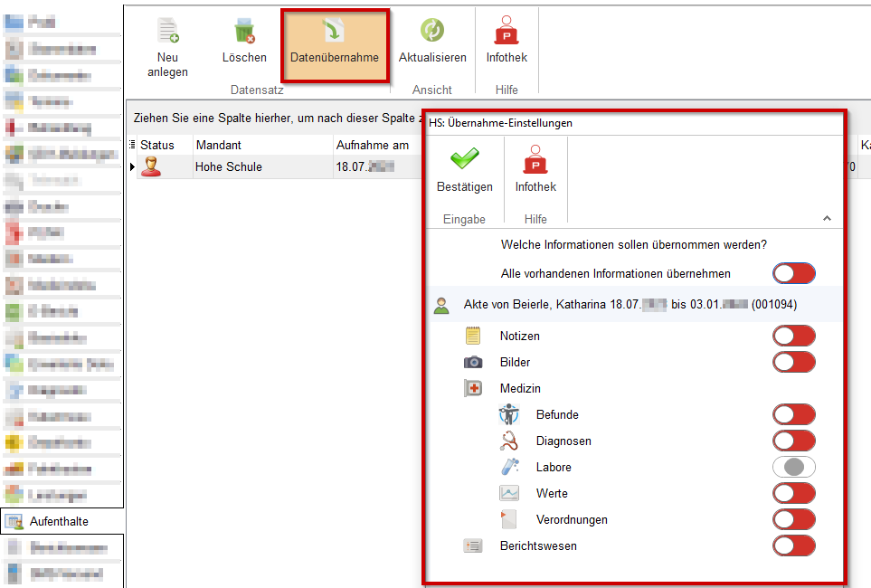Select Aufenthalte in the left sidebar
The width and height of the screenshot is (871, 588).
[60, 521]
